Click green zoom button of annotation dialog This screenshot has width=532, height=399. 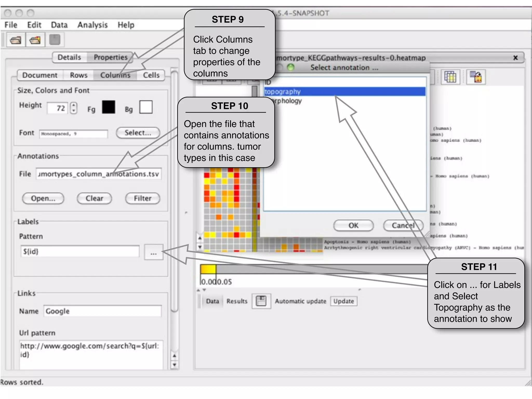tap(291, 68)
